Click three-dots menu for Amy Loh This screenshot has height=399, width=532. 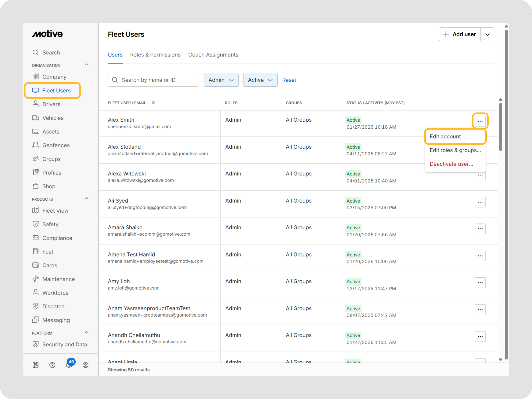tap(480, 283)
